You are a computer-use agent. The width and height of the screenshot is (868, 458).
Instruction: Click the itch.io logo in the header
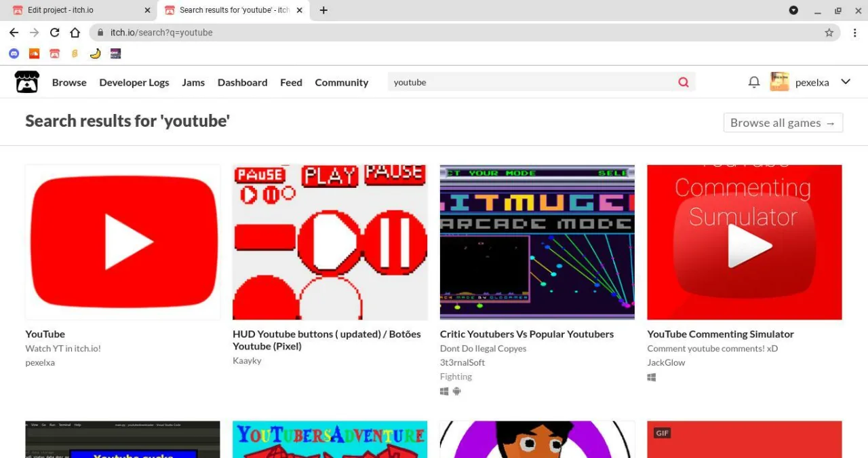pyautogui.click(x=27, y=82)
